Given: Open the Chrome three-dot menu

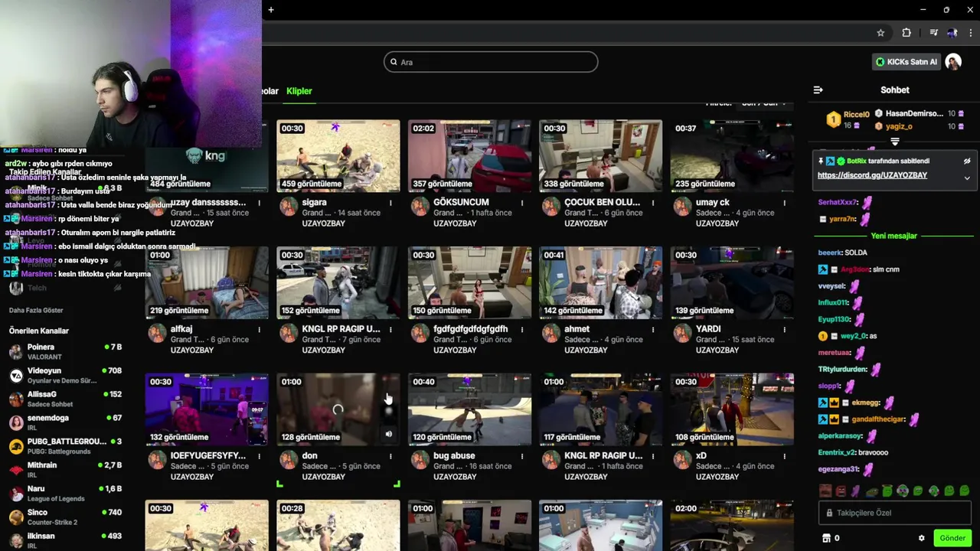Looking at the screenshot, I should pos(972,33).
